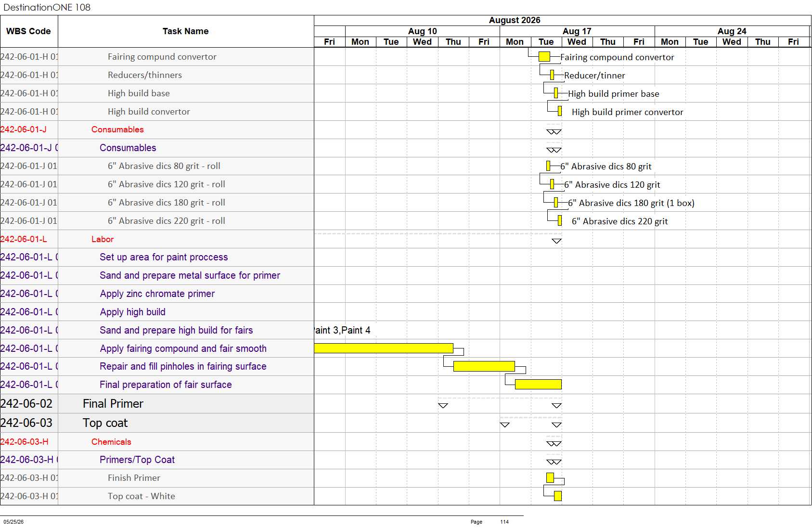Click yellow bar beside '6" Abrasive dics 220 grit' label

[x=560, y=221]
